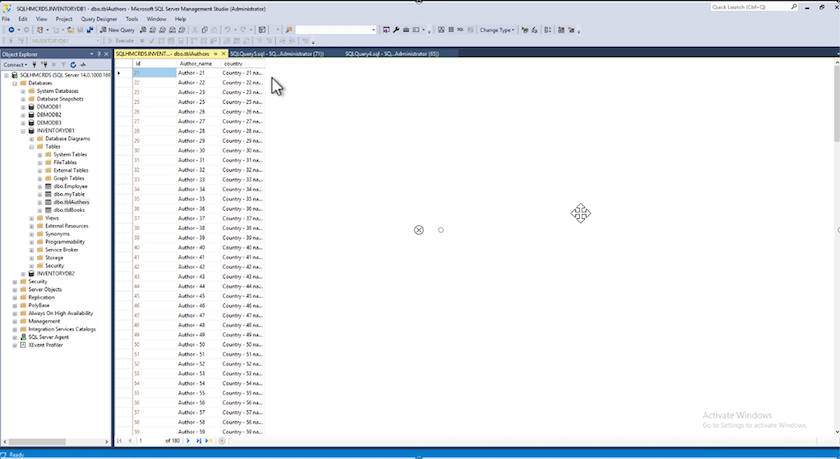The height and width of the screenshot is (459, 840).
Task: Click the Refresh icon in Object Explorer
Action: [x=73, y=65]
